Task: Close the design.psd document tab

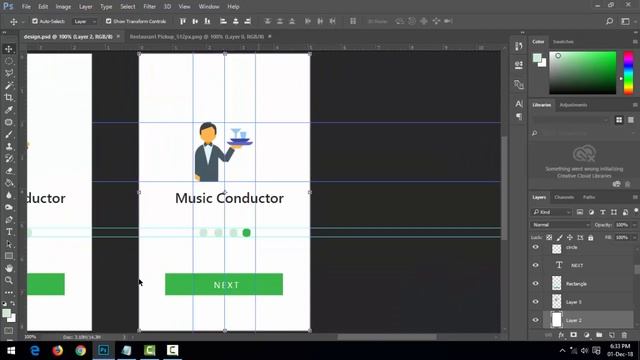Action: pyautogui.click(x=118, y=36)
